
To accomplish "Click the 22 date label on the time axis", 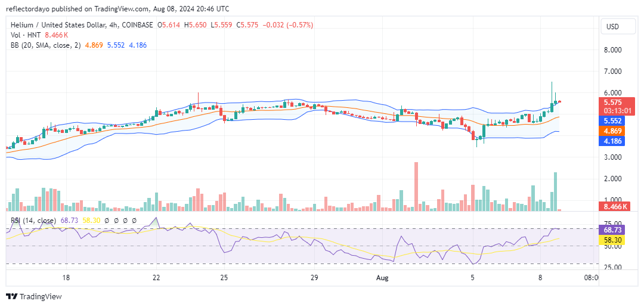I will coord(156,278).
